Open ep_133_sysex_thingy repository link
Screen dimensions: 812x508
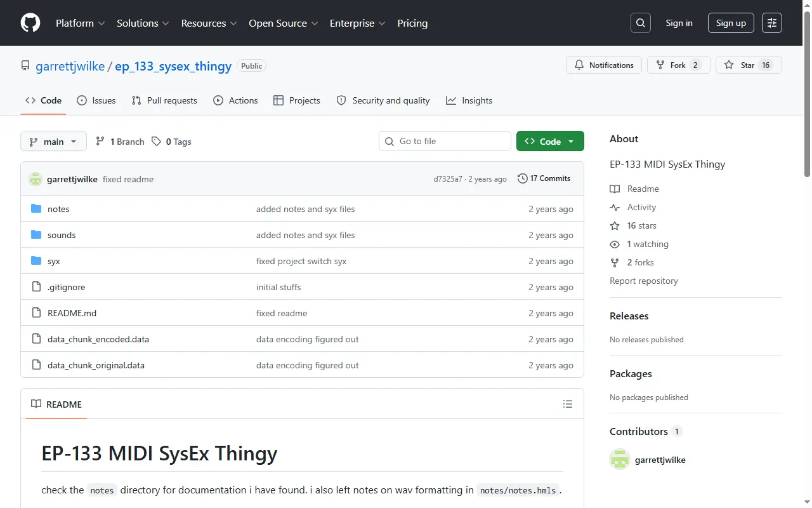click(x=173, y=66)
